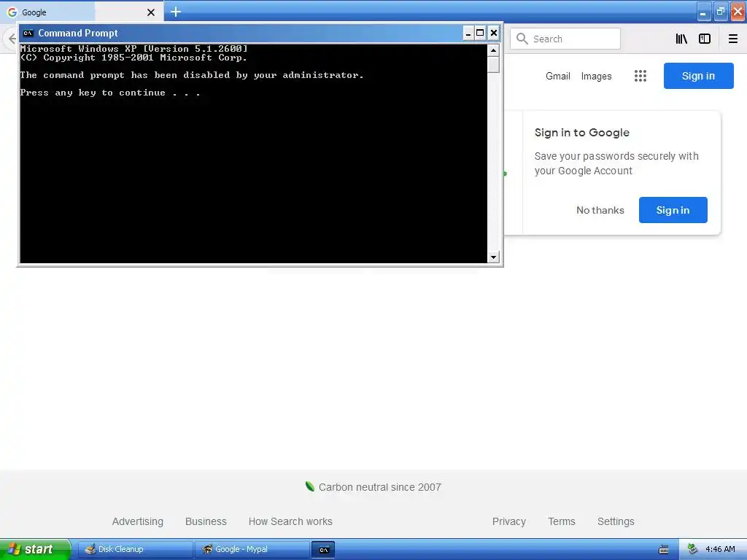
Task: Close the Google browser tab
Action: pos(151,12)
